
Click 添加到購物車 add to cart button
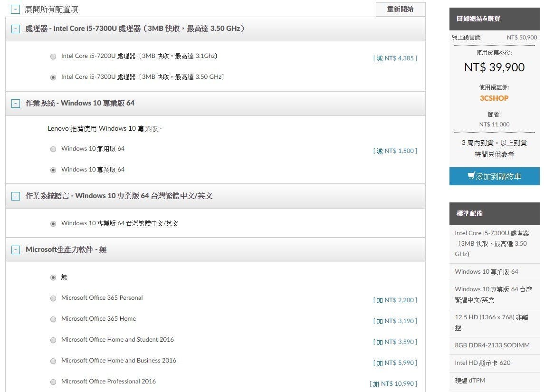495,176
